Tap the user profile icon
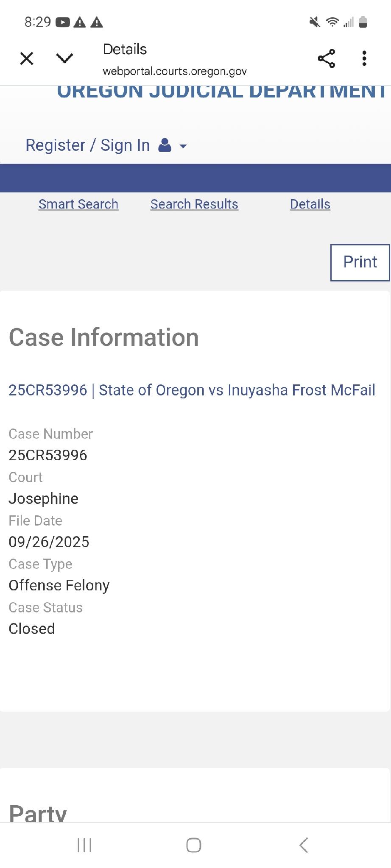The width and height of the screenshot is (391, 868). coord(165,145)
